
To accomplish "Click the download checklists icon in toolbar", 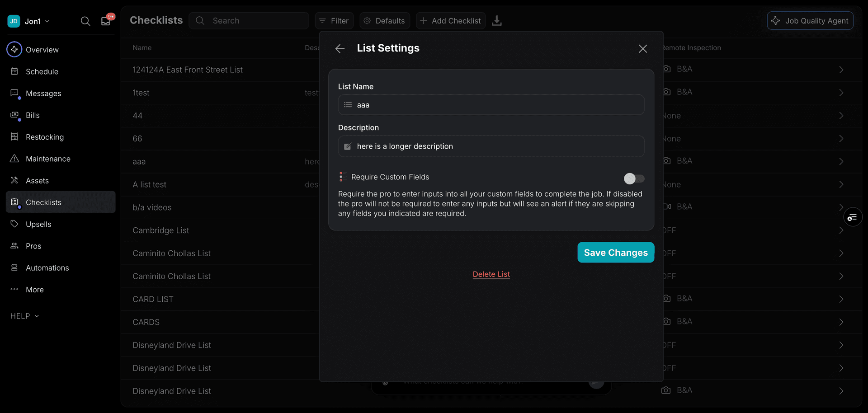I will pos(497,21).
